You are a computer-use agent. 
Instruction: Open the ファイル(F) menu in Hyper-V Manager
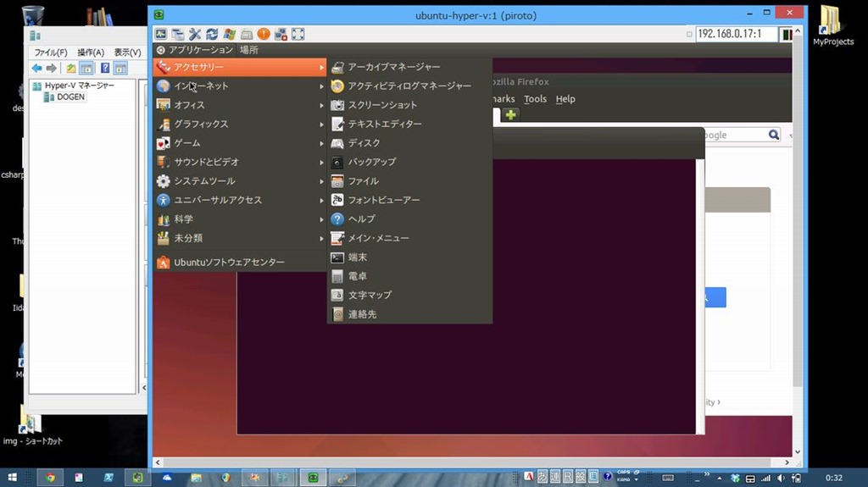[x=50, y=53]
